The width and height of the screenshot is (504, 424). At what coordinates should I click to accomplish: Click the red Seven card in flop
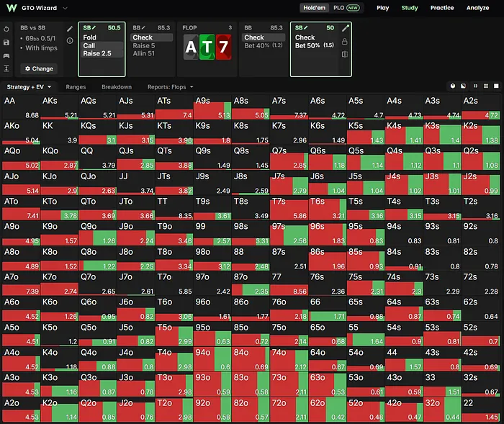(x=223, y=47)
